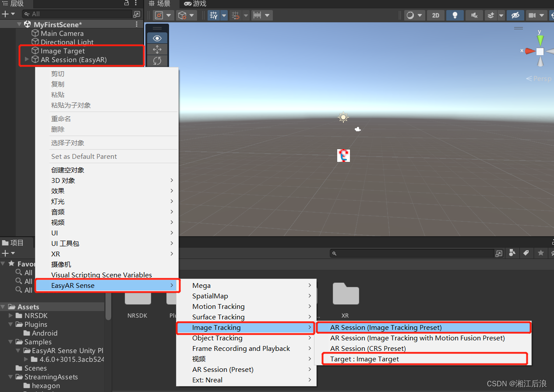
Task: Click the ruler increment snapping icon
Action: (x=257, y=15)
